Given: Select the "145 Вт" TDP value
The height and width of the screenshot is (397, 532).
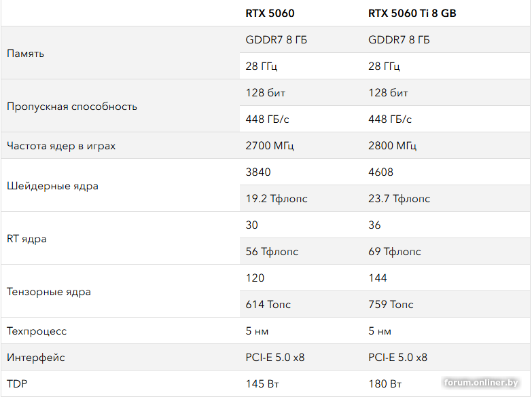Looking at the screenshot, I should [x=262, y=384].
